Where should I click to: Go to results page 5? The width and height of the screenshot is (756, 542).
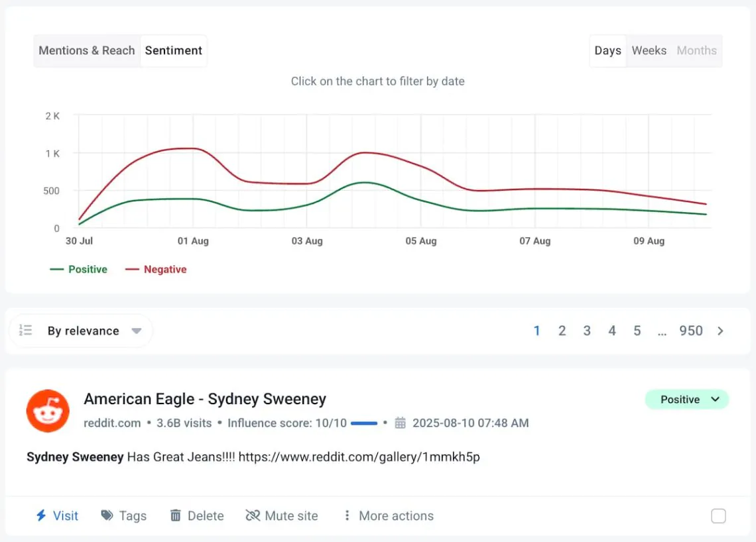tap(637, 331)
